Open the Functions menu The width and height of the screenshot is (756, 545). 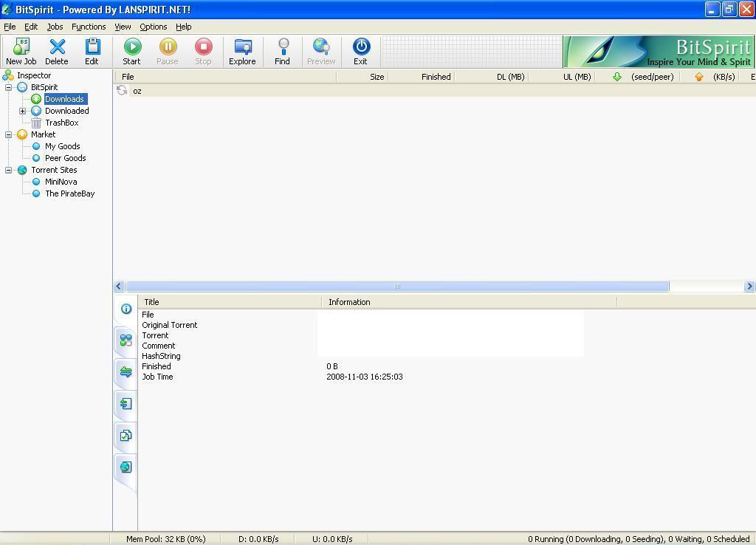pos(89,27)
